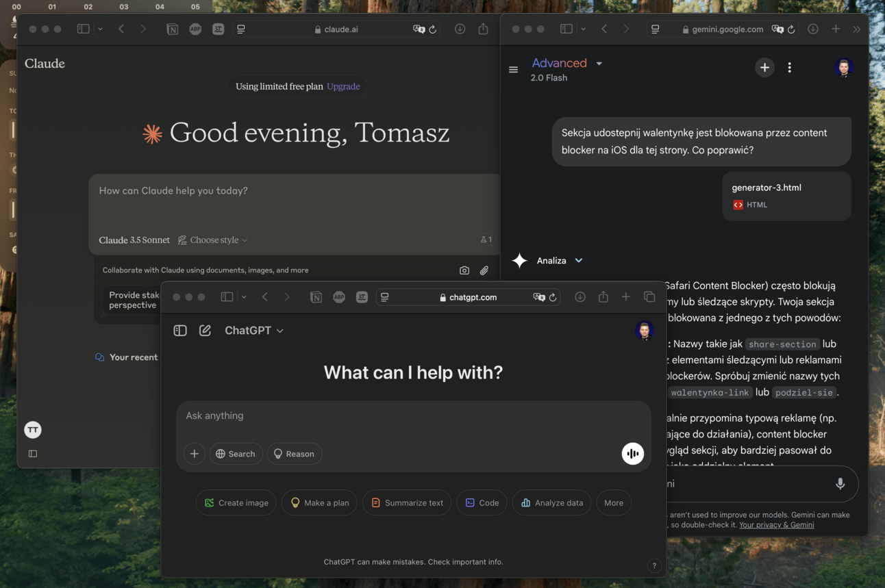Open Your privacy & Gemini link
This screenshot has width=885, height=588.
pos(777,525)
